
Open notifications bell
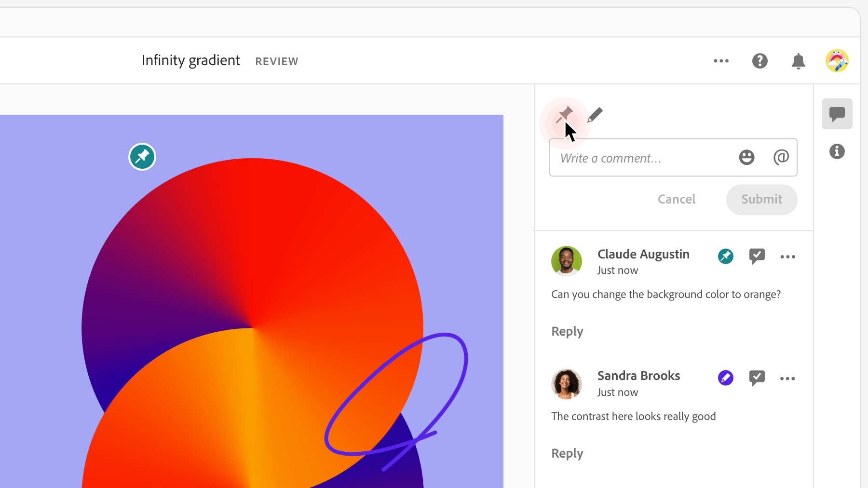click(799, 61)
